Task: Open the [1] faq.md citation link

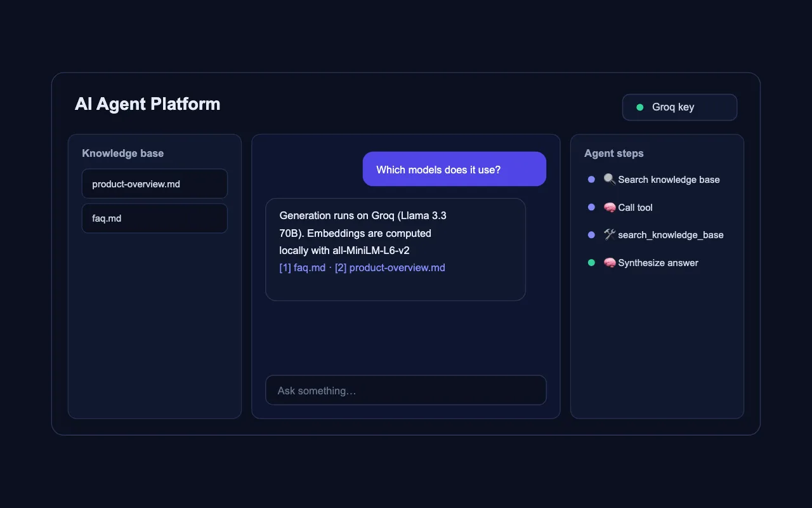Action: coord(303,268)
